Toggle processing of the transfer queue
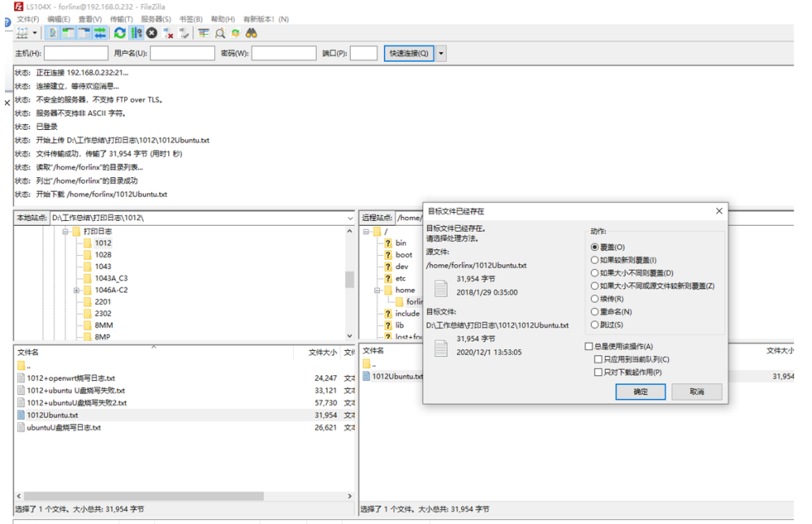 (x=136, y=33)
